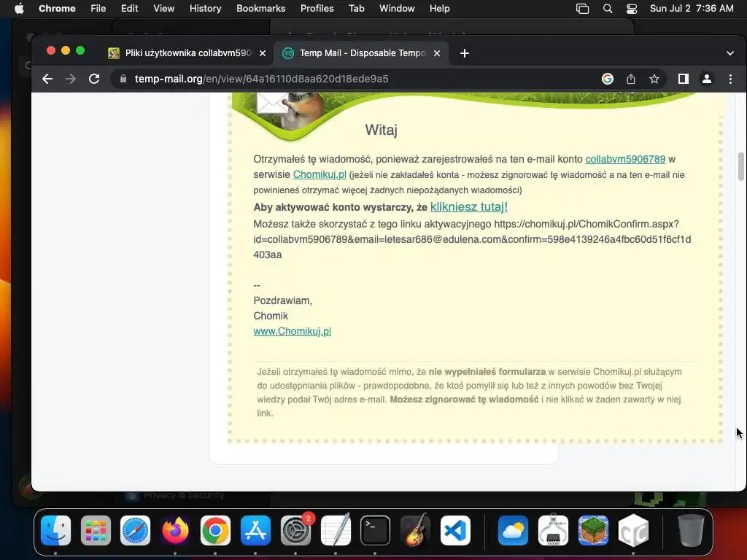This screenshot has width=747, height=560.
Task: Close the Temp Mail tab
Action: click(x=437, y=53)
